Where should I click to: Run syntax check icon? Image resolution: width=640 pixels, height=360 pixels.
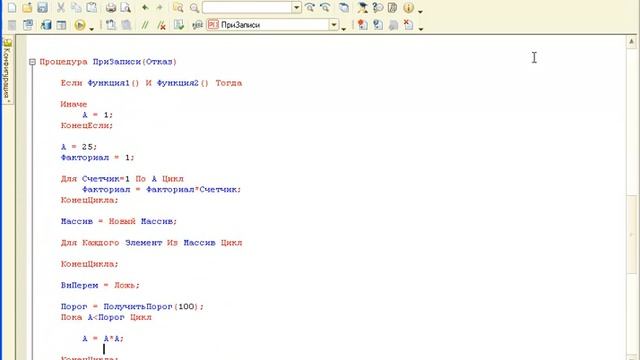179,25
